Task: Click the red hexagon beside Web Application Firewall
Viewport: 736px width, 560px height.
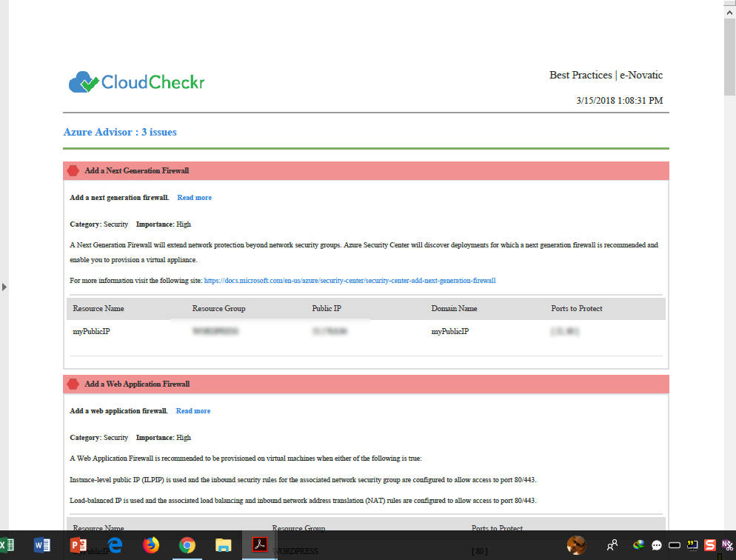Action: [x=73, y=384]
